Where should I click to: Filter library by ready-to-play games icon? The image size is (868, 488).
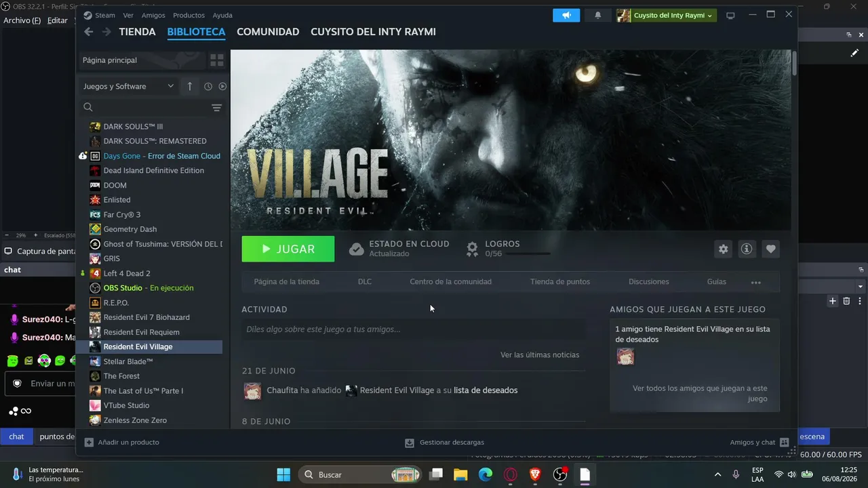pyautogui.click(x=222, y=86)
